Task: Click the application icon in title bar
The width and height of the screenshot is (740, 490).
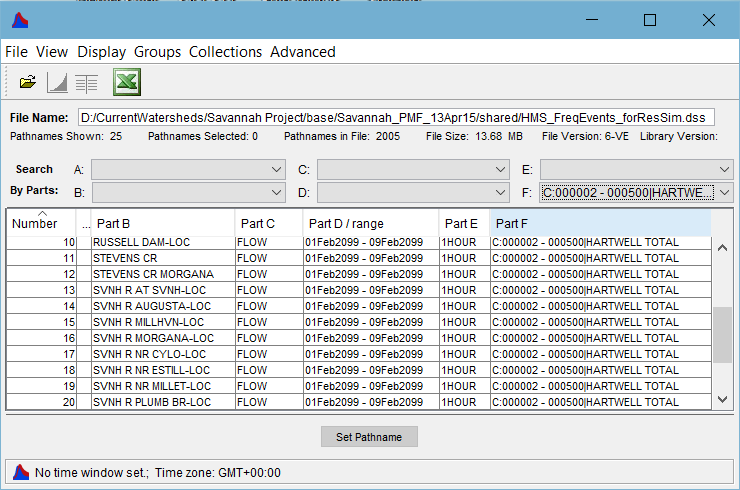Action: coord(19,20)
